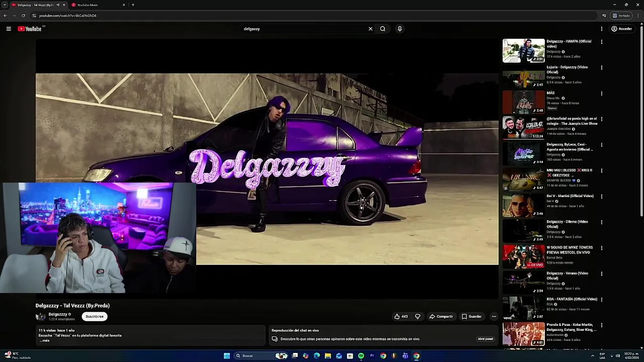644x362 pixels.
Task: Like the video (443 thumbs up)
Action: 401,316
